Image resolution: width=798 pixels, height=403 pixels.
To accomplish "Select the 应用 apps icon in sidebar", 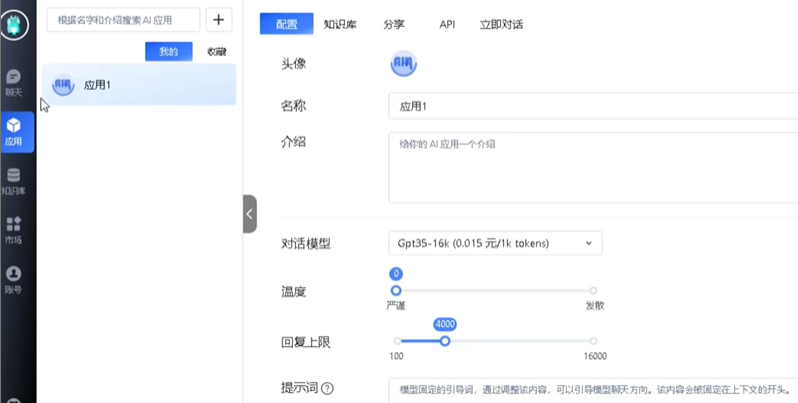I will click(x=14, y=131).
